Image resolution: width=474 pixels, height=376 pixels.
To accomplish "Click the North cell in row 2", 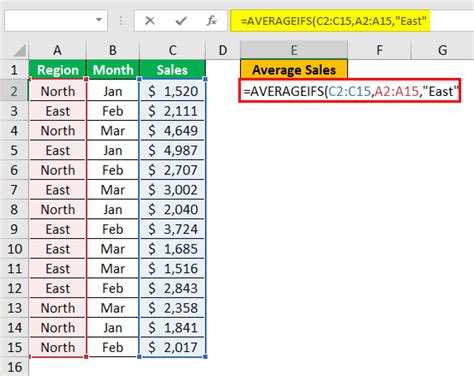I will [58, 91].
